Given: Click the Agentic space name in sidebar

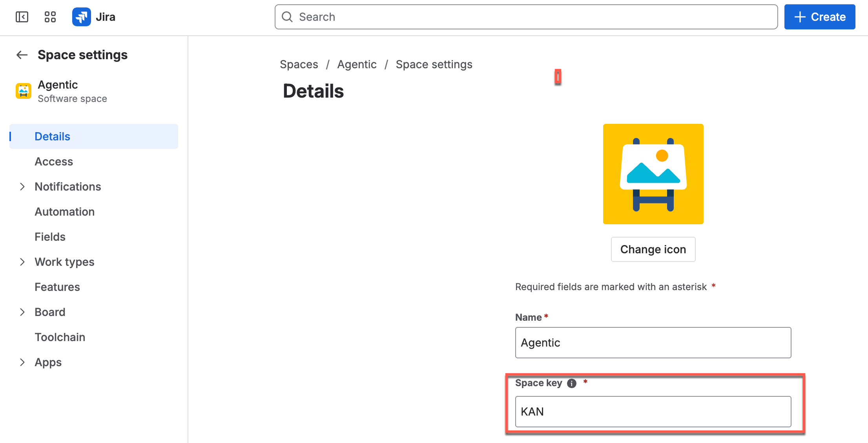Looking at the screenshot, I should coord(58,85).
